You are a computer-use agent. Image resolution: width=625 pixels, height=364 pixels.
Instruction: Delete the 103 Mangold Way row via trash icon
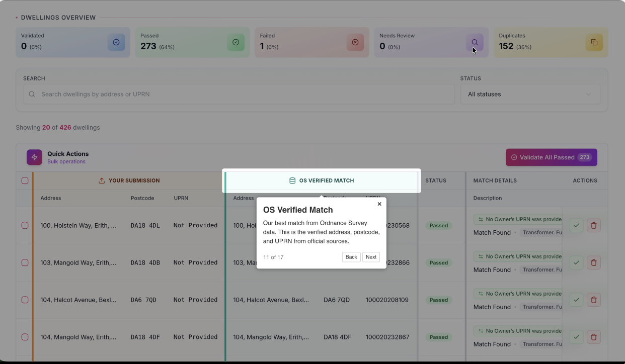coord(594,262)
